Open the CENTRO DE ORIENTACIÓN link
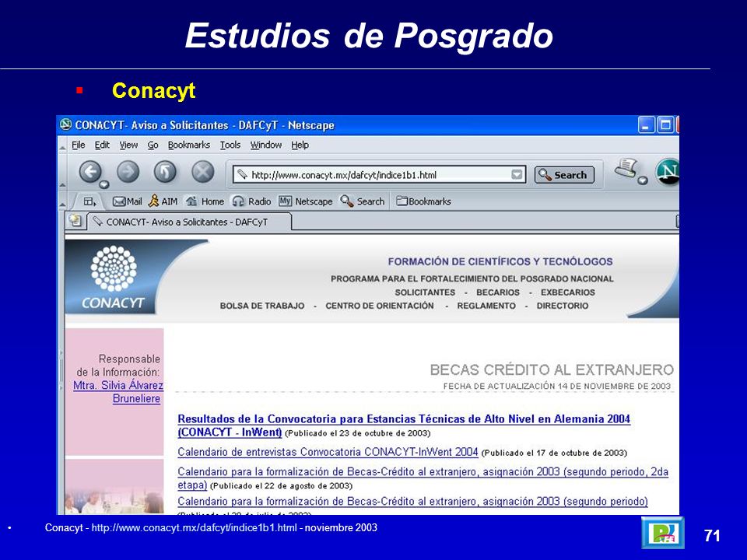The height and width of the screenshot is (560, 747). pos(380,306)
